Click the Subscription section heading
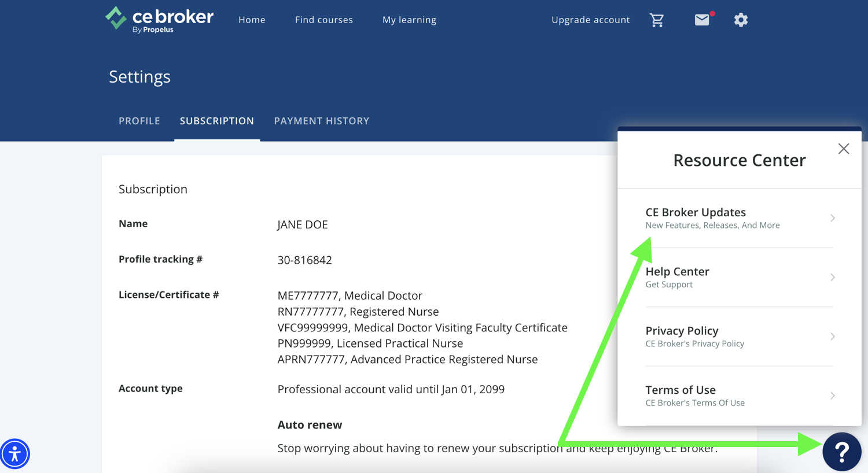 pos(153,189)
